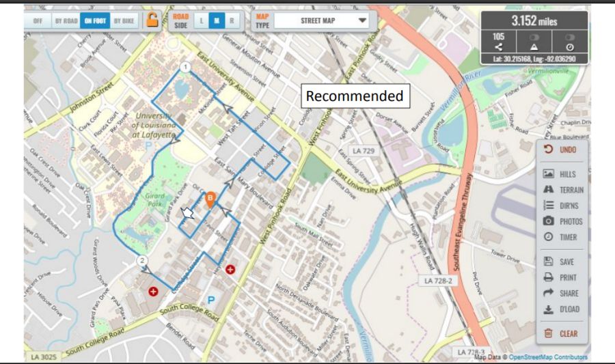Screen dimensions: 615x364
Task: Open Photos from the side panel
Action: pos(563,221)
